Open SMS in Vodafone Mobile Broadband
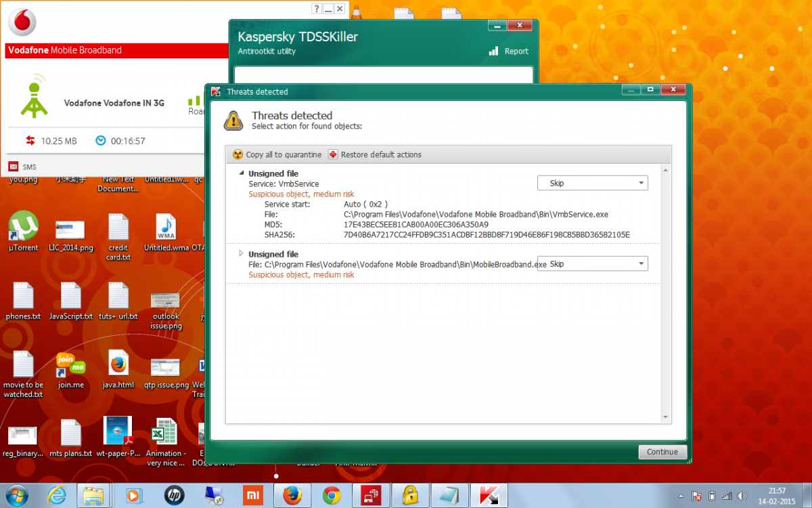The height and width of the screenshot is (508, 812). (x=22, y=167)
